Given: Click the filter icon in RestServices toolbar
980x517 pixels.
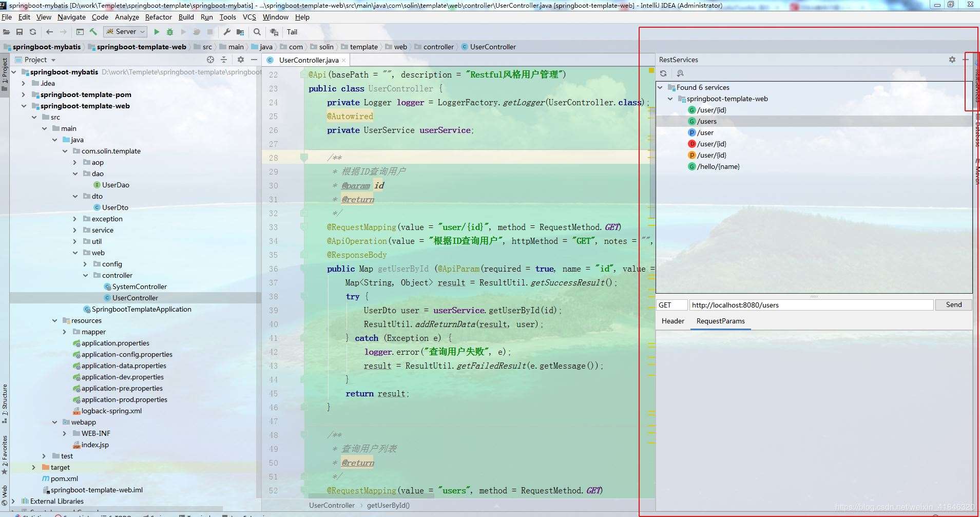Looking at the screenshot, I should pyautogui.click(x=680, y=73).
